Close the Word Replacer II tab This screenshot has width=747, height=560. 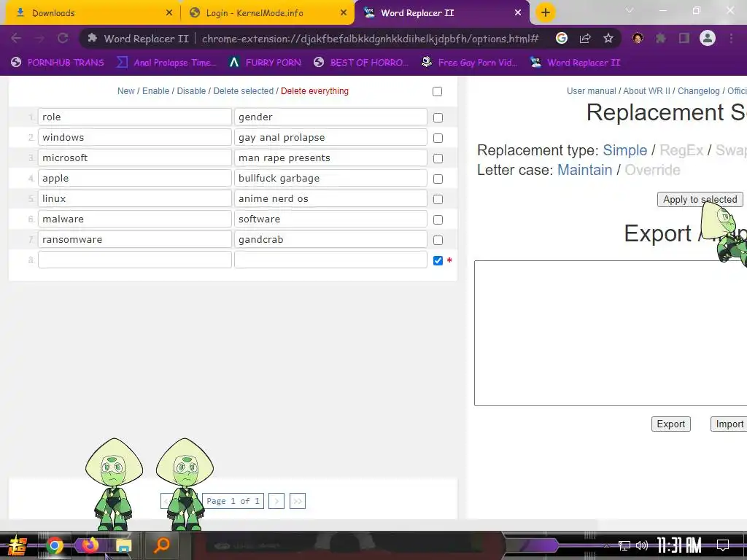(518, 13)
